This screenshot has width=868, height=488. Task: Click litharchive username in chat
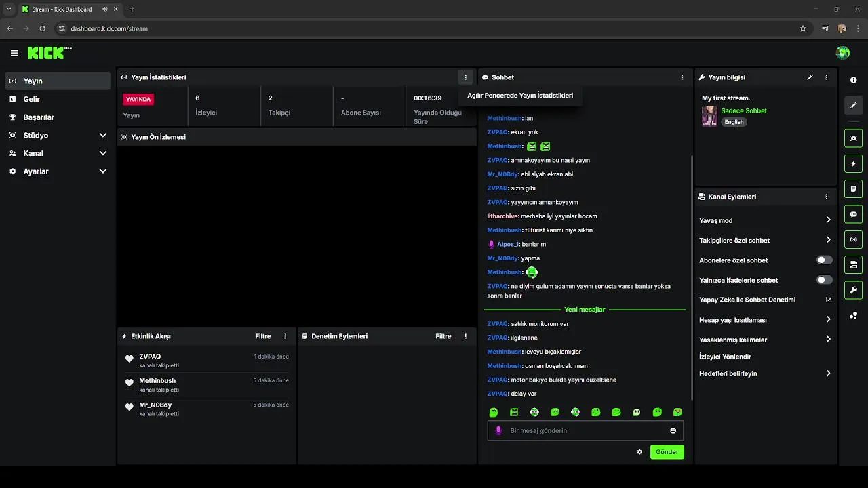(503, 216)
